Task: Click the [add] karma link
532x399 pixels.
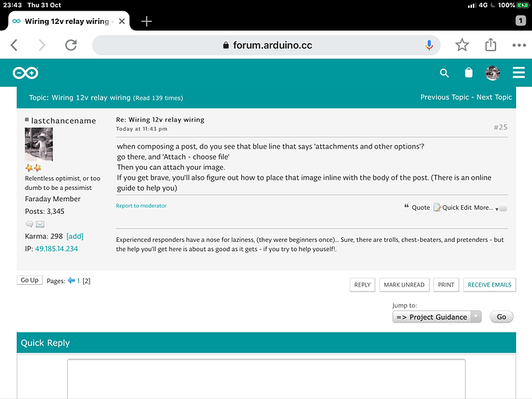Action: tap(75, 236)
